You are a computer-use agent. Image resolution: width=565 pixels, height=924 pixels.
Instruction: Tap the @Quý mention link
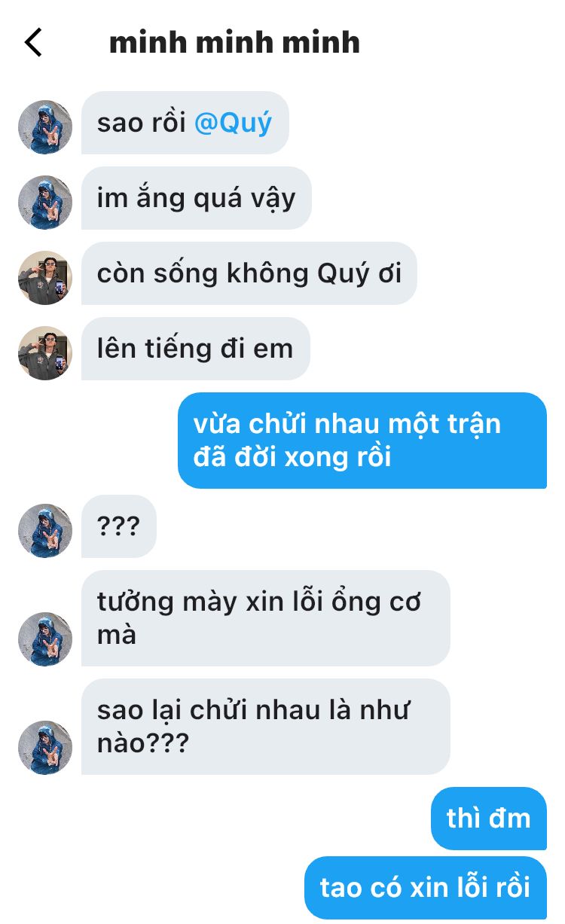pyautogui.click(x=233, y=123)
